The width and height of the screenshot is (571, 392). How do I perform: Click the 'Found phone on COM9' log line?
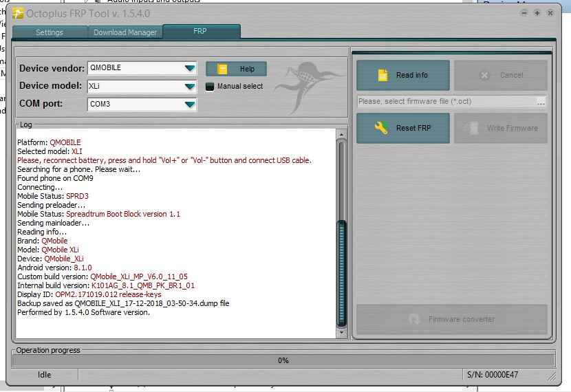[55, 178]
